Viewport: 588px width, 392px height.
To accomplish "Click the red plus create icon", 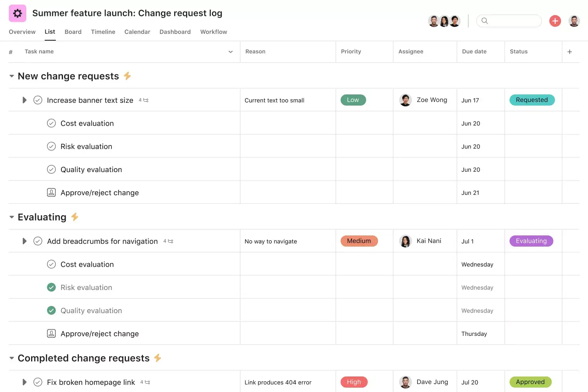I will (x=555, y=21).
